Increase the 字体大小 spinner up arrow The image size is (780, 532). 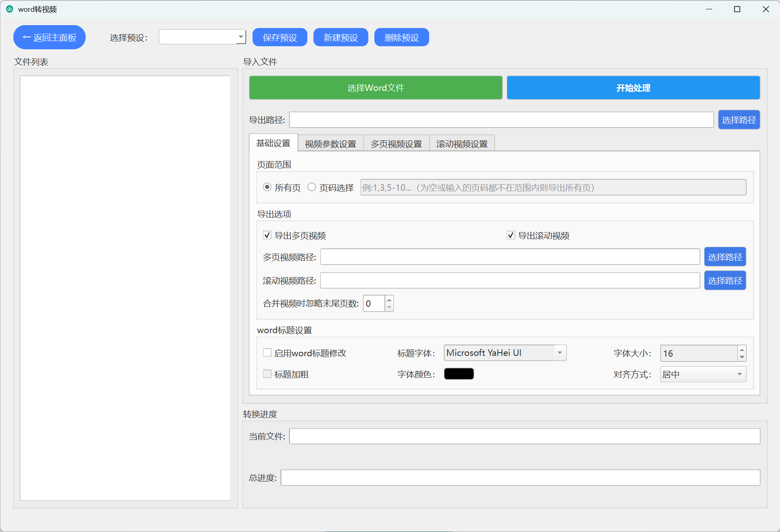[742, 349]
